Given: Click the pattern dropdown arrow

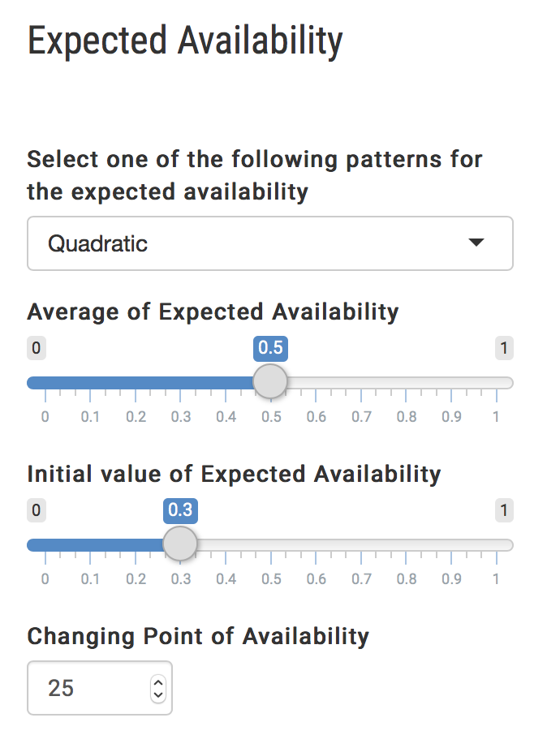Looking at the screenshot, I should 476,243.
